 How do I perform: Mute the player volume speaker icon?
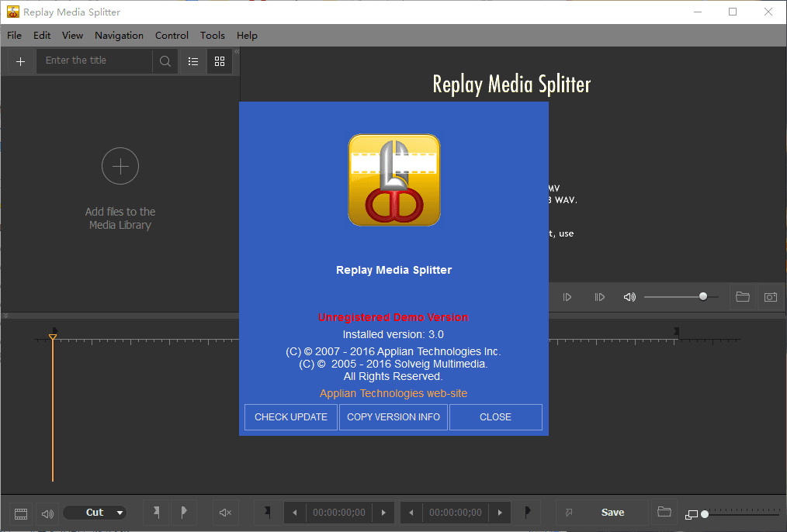click(x=629, y=297)
